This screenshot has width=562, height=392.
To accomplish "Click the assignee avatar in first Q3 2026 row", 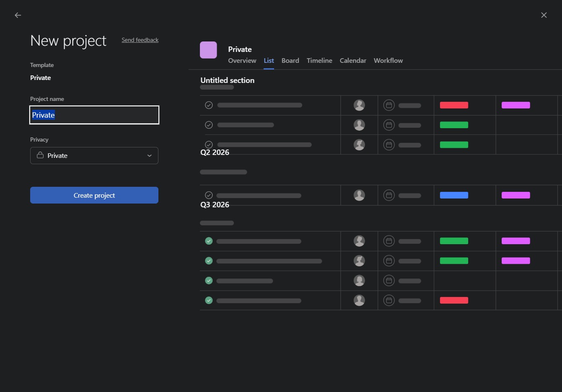I will click(x=359, y=241).
